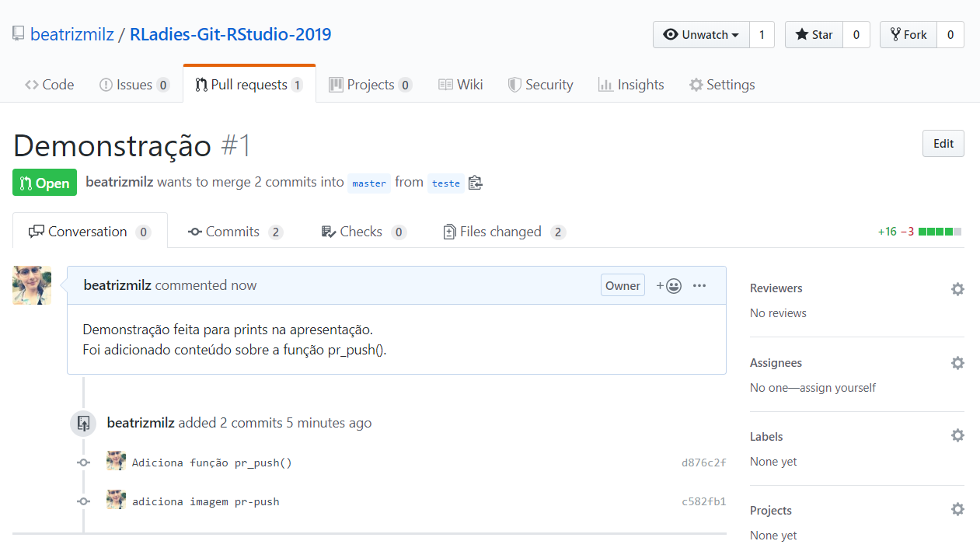
Task: Copy the teste branch name via clipboard icon
Action: point(476,183)
